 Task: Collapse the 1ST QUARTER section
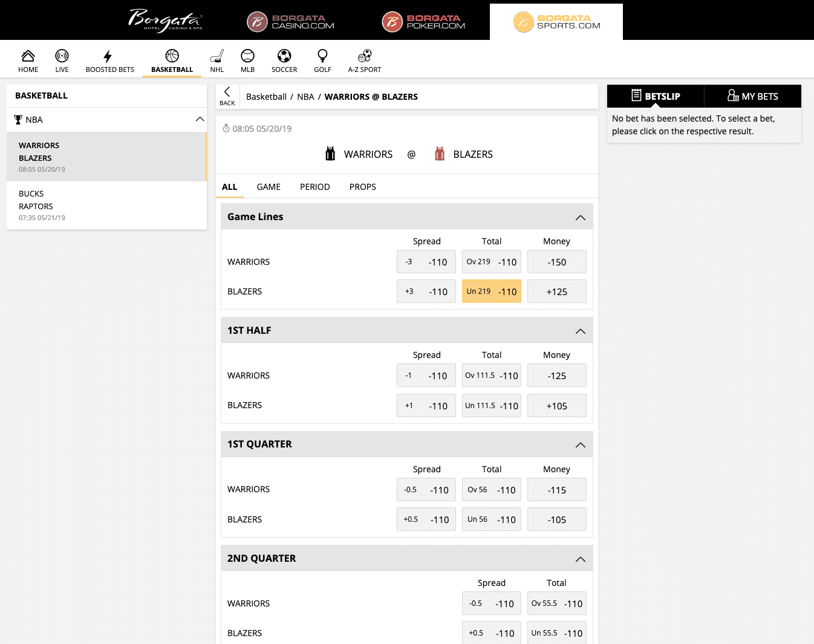pos(581,444)
